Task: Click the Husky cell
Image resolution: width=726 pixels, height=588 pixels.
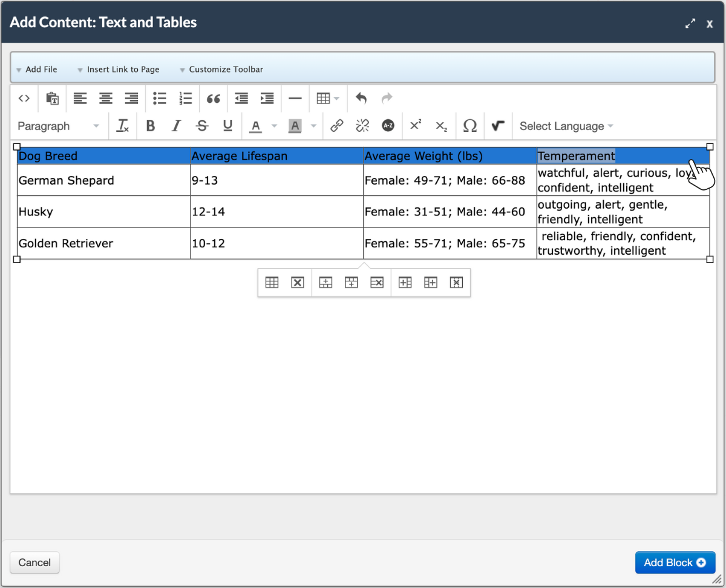Action: tap(103, 212)
